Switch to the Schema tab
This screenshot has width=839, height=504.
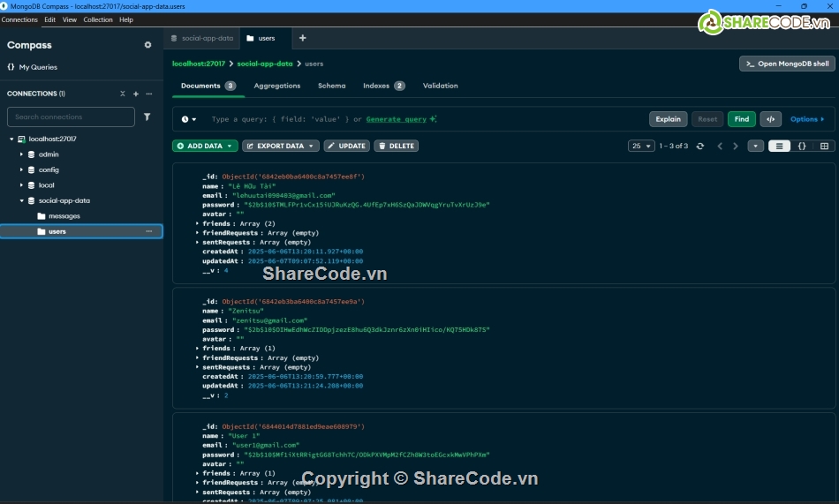(x=332, y=86)
